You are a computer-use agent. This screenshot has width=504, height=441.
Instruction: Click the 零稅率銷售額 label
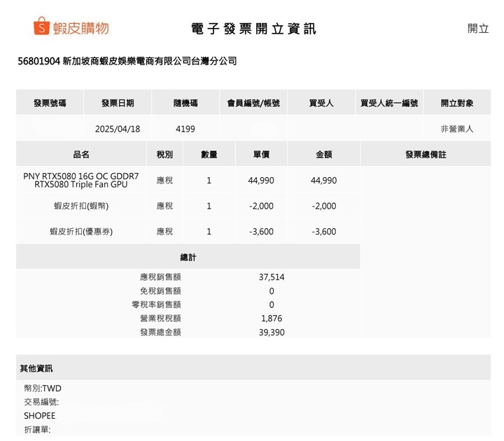(156, 304)
